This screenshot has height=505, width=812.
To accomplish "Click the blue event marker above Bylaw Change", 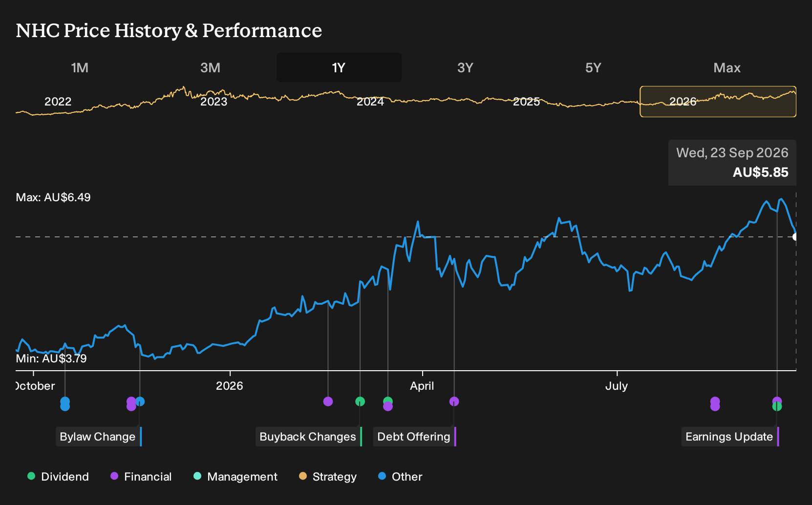I will click(140, 401).
